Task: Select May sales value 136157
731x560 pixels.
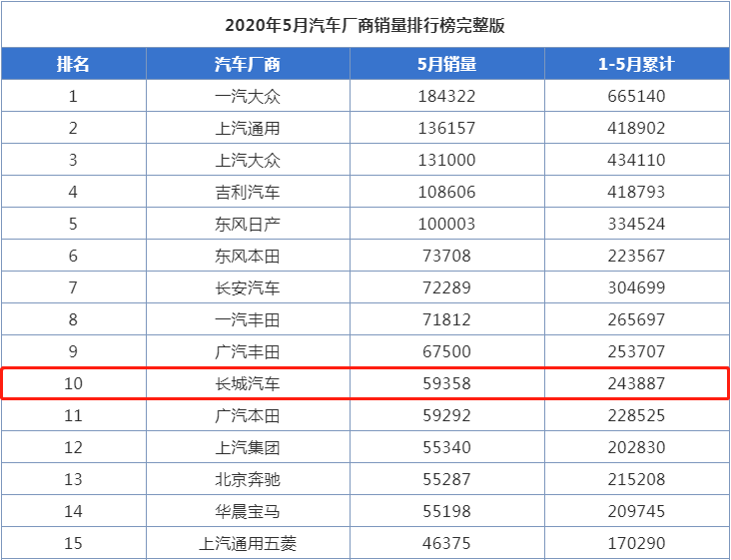Action: (447, 128)
